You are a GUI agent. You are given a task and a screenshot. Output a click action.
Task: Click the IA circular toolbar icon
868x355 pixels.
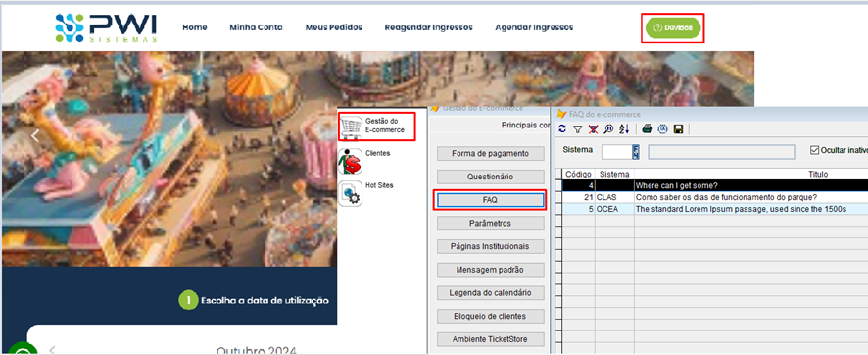click(x=662, y=129)
